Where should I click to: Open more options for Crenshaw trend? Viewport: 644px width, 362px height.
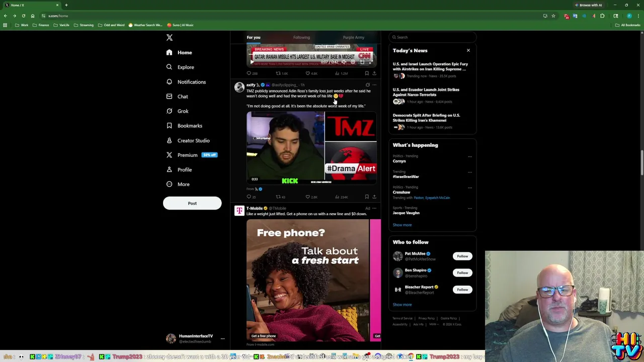470,188
